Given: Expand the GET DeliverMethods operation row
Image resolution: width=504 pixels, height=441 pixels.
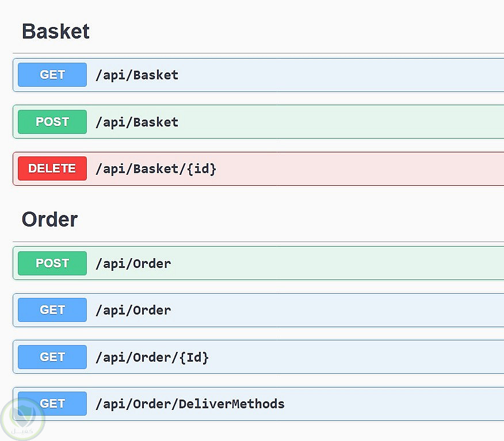Looking at the screenshot, I should (391, 404).
